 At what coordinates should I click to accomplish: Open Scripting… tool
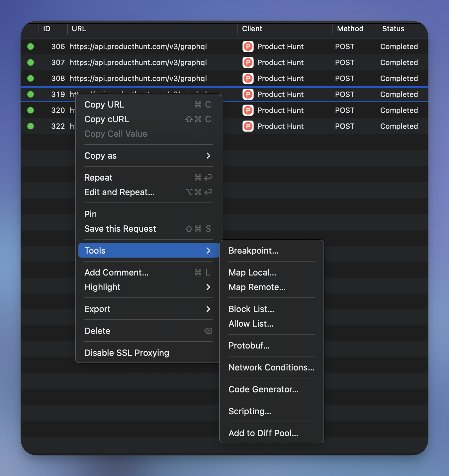tap(272, 411)
